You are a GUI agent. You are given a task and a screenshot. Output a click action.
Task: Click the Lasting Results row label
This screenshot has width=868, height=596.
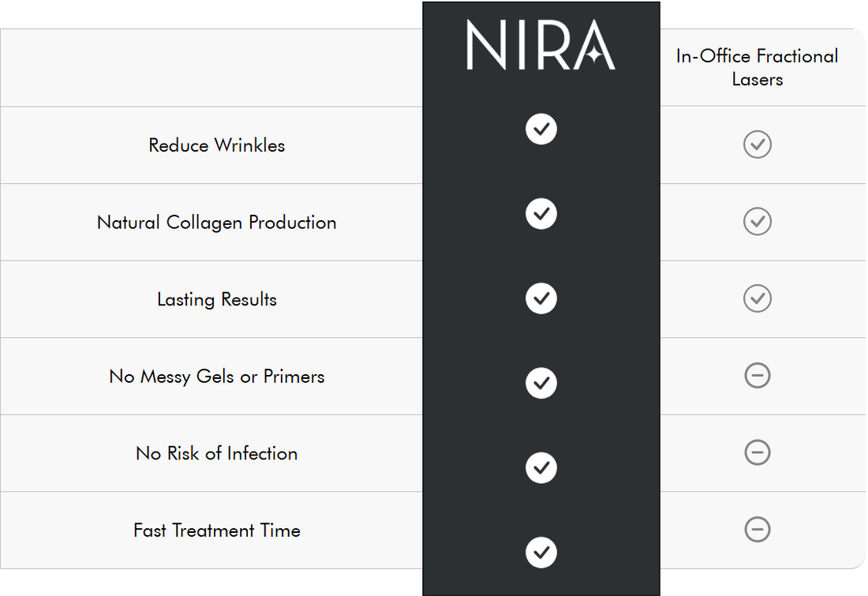217,300
